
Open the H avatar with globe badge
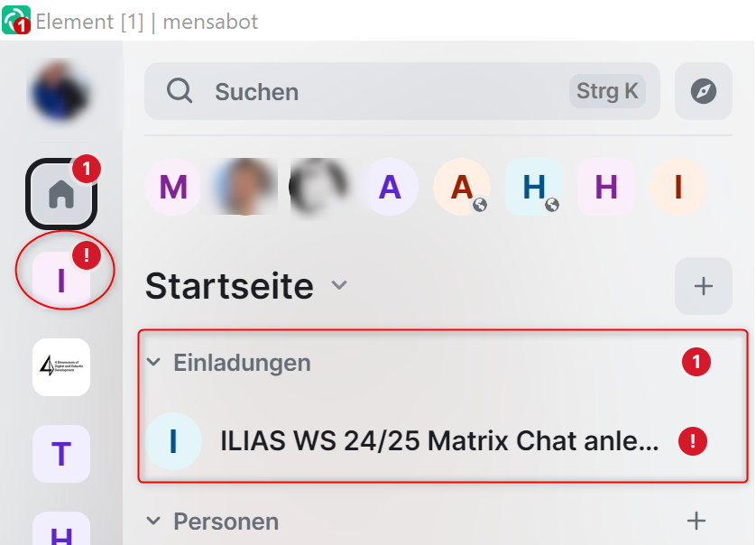(x=534, y=187)
